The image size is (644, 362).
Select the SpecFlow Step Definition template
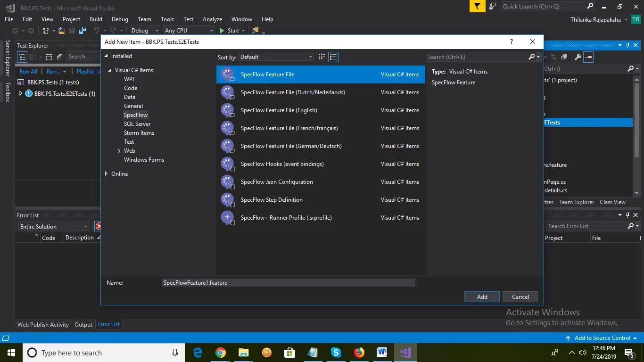(x=321, y=200)
